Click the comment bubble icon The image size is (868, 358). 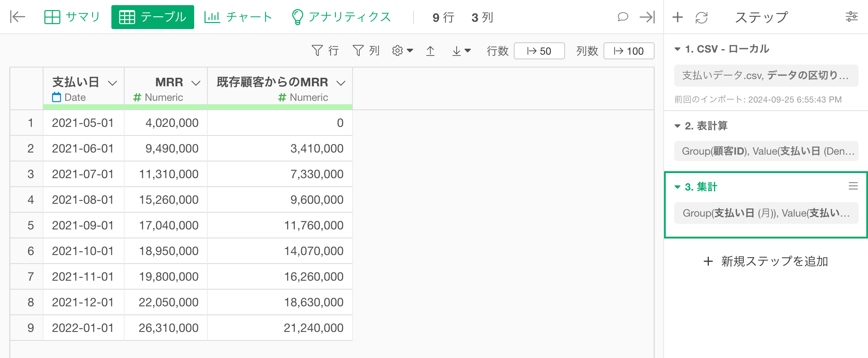tap(623, 17)
